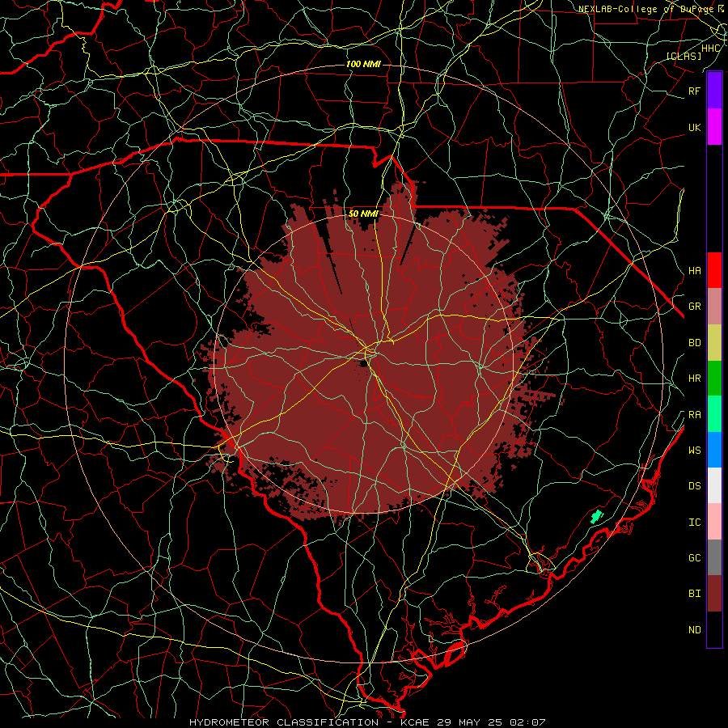Viewport: 728px width, 728px height.
Task: Click the blue WS legend swatch
Action: (714, 450)
